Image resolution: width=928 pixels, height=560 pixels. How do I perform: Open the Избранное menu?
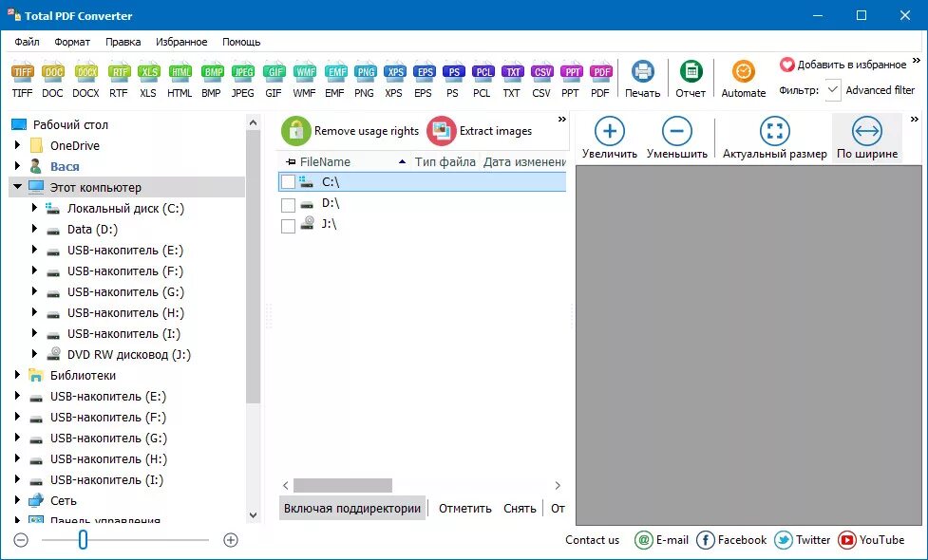(181, 42)
